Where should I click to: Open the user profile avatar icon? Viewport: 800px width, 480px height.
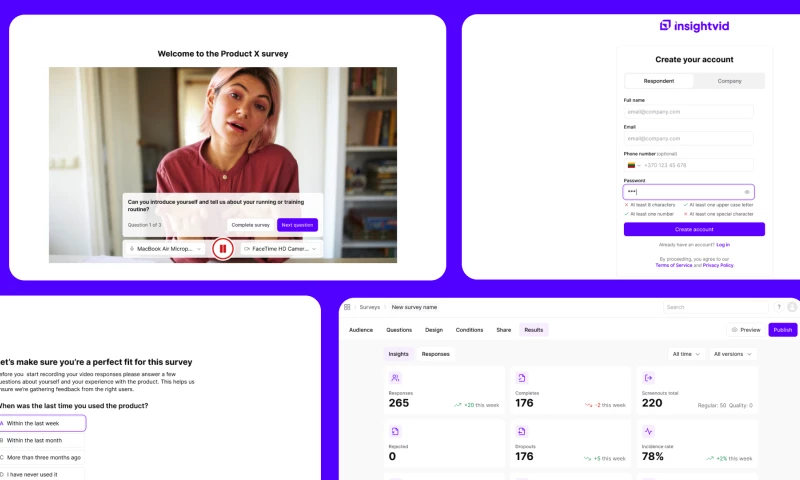792,307
